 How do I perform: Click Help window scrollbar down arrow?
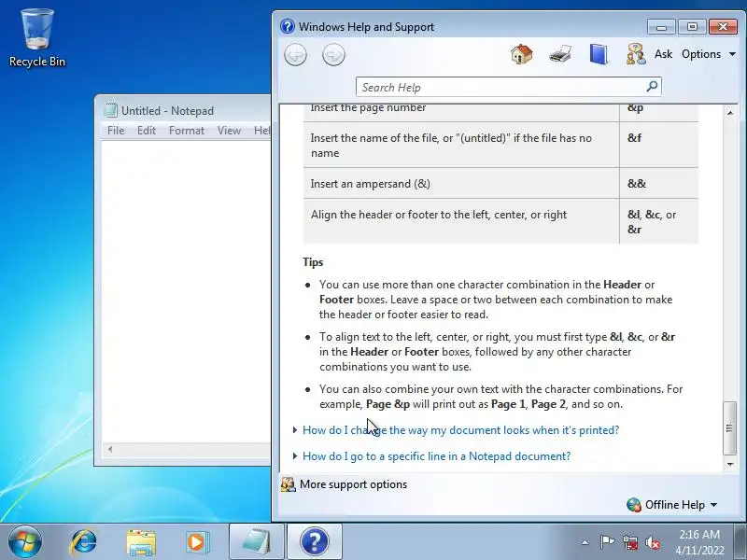pos(730,464)
